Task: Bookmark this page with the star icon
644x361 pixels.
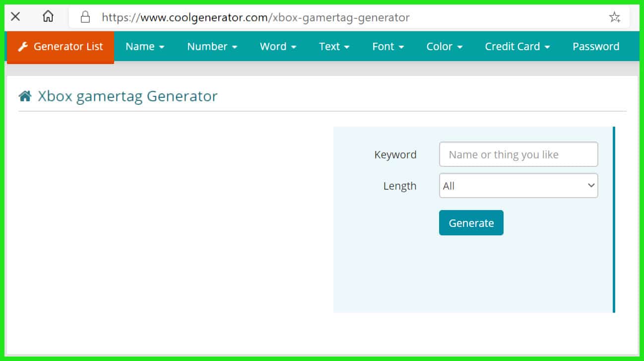Action: 614,17
